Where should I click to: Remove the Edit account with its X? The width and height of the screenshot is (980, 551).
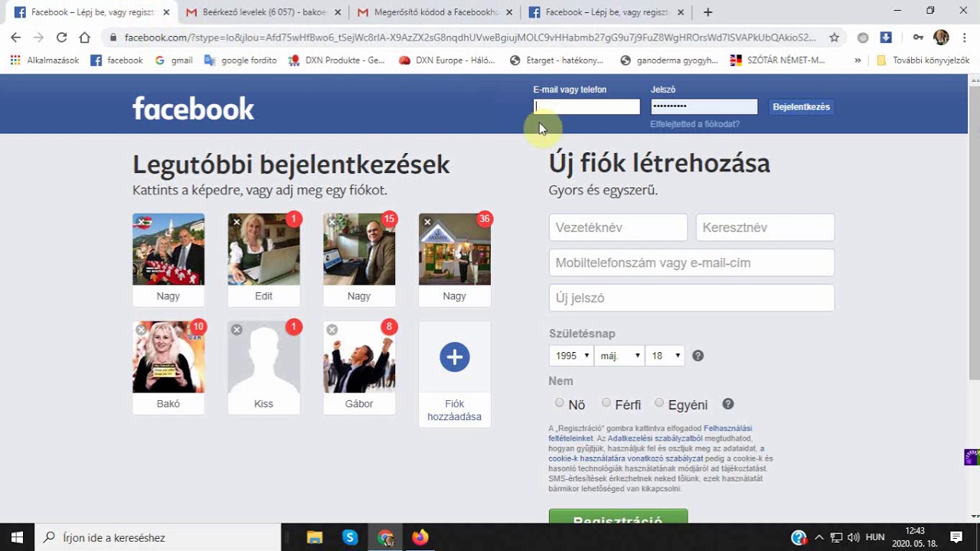237,222
